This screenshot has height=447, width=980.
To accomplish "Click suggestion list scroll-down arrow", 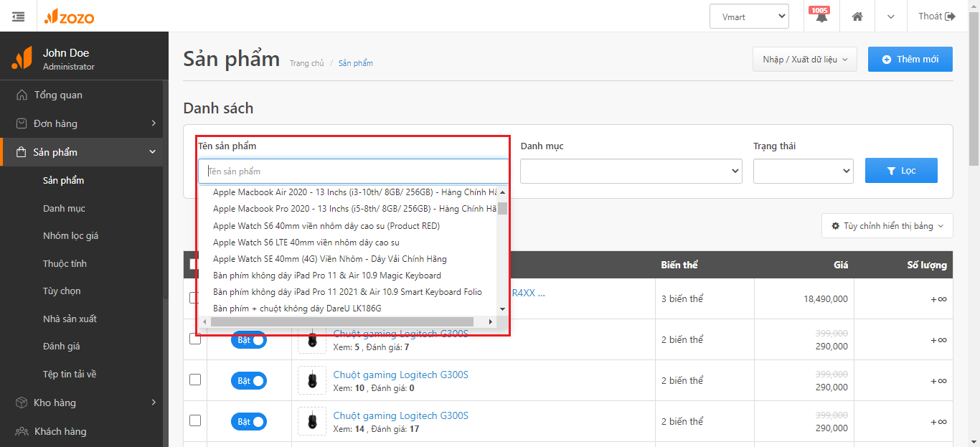I will 502,309.
